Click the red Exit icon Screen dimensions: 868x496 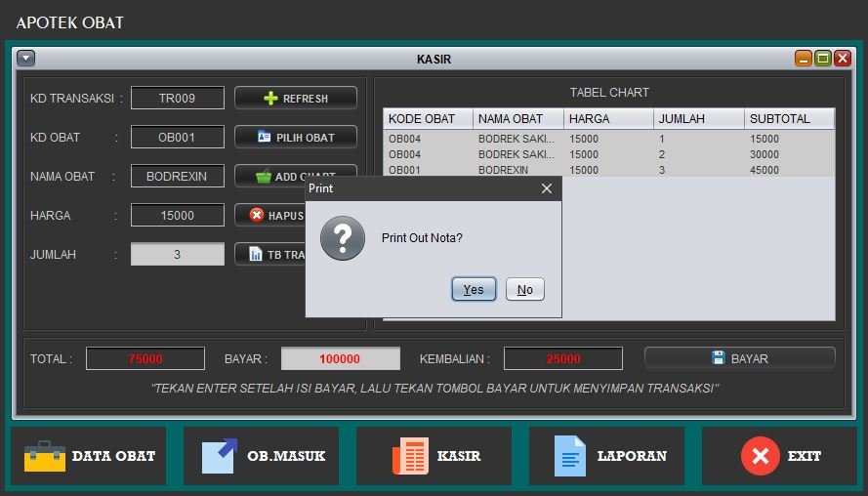click(760, 456)
